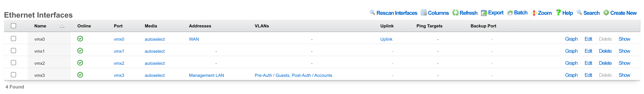
Task: Delete the vmx2 interface
Action: click(605, 63)
